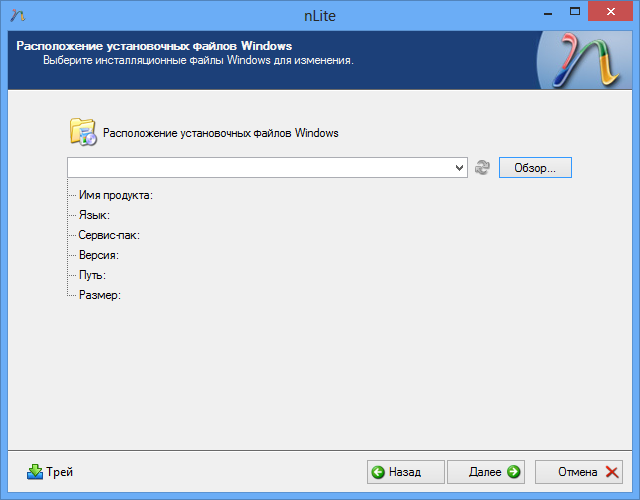Select the Версия: label
Screen dimensions: 640x500
(99, 255)
